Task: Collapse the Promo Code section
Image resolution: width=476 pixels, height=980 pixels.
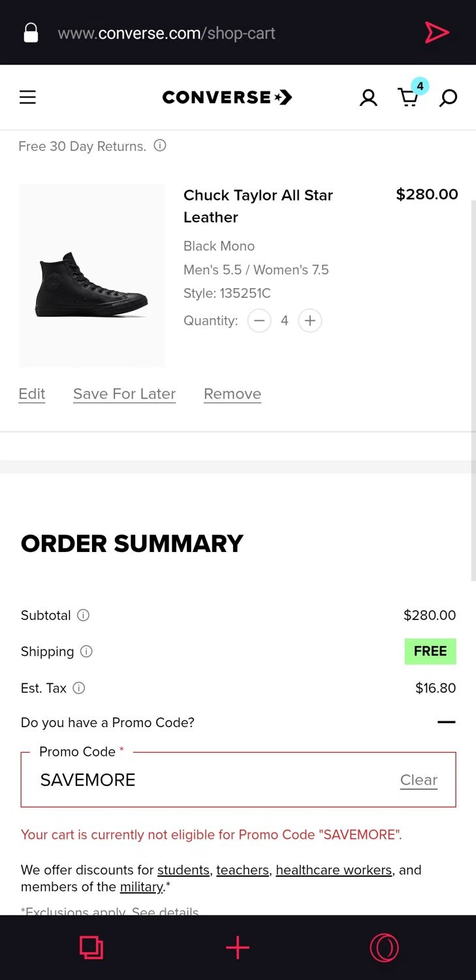Action: coord(447,722)
